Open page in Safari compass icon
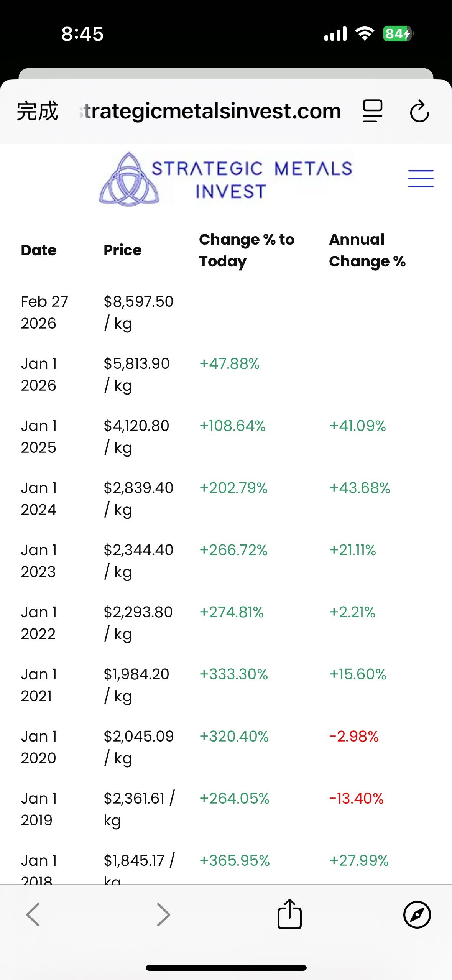Image resolution: width=452 pixels, height=980 pixels. pyautogui.click(x=417, y=914)
